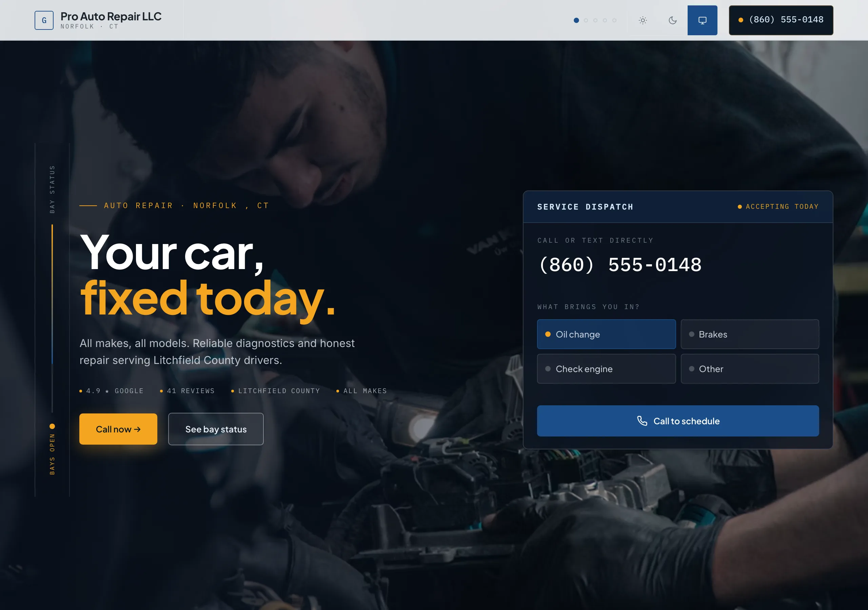868x610 pixels.
Task: Switch to dark theme moon icon
Action: [673, 20]
